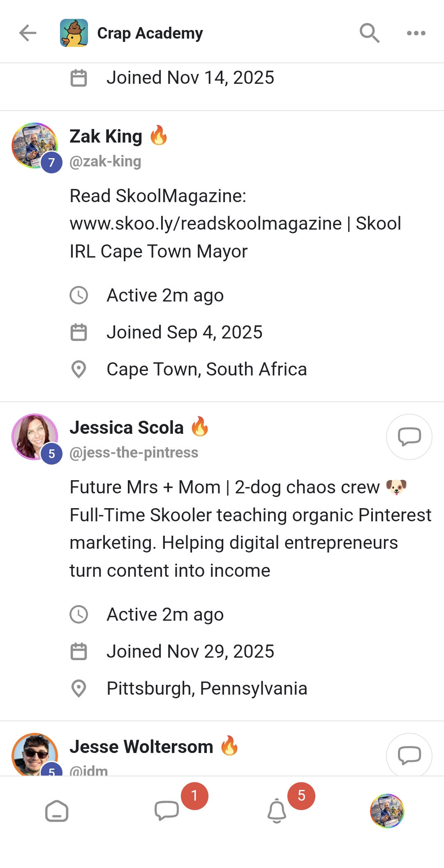Open the search magnifier icon
Screen dimensions: 444x868
click(x=369, y=33)
